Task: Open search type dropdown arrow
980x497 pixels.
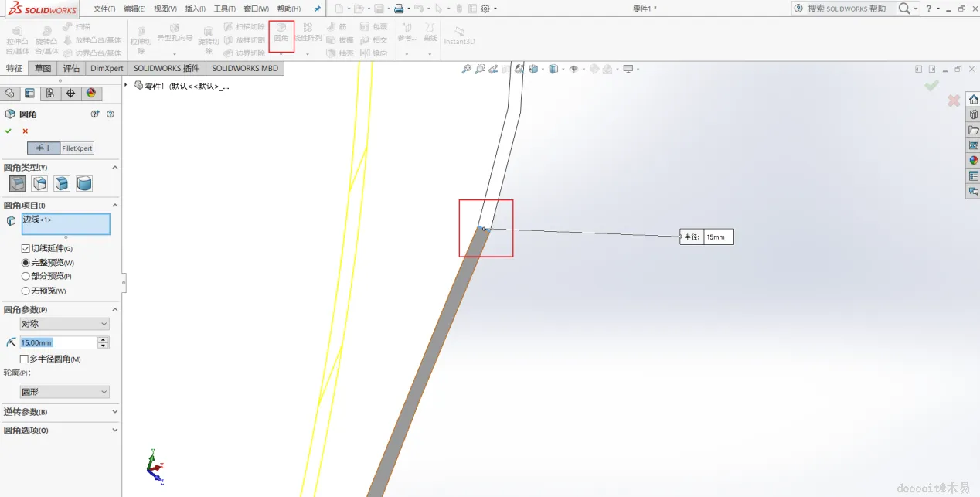Action: coord(916,9)
